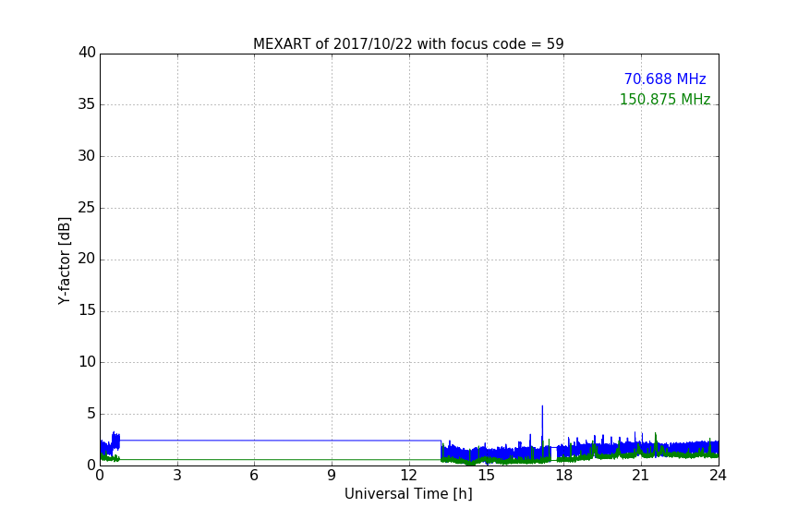Click y-axis tick value 15
798x532 pixels.
87,310
